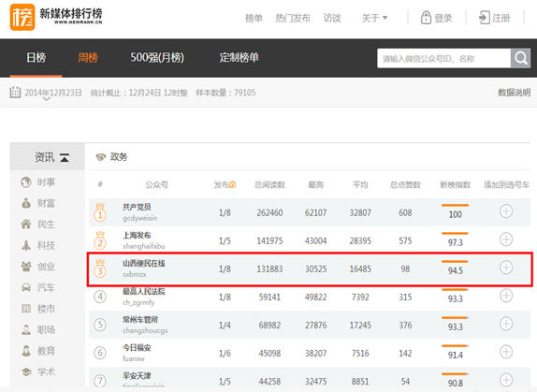
Task: Select the 时事 globe icon in sidebar
Action: click(x=26, y=182)
